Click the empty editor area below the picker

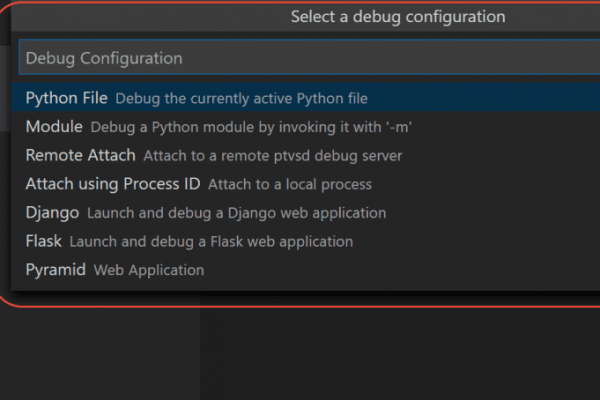coord(399,354)
